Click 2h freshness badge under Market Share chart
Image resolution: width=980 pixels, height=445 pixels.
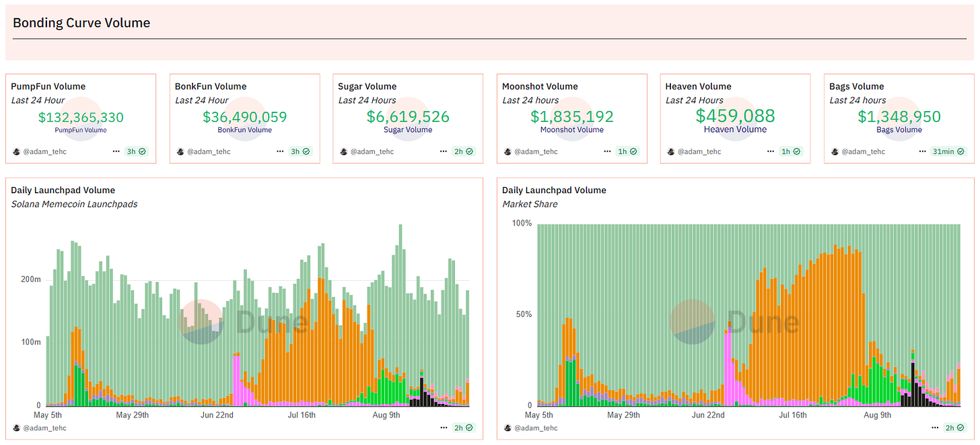(x=954, y=427)
